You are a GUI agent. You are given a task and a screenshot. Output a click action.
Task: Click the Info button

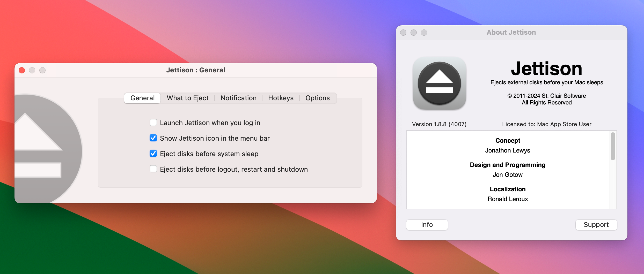[427, 225]
